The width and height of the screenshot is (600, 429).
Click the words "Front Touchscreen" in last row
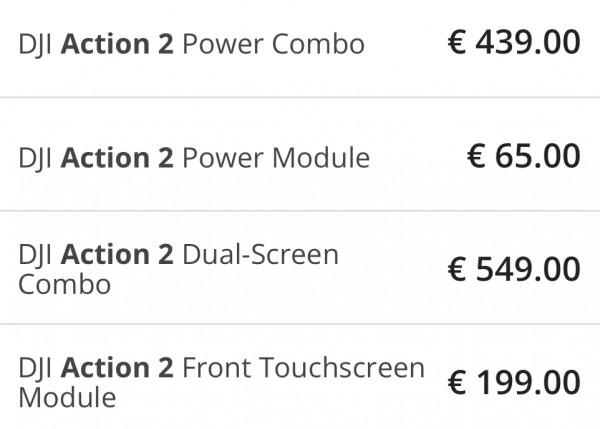[x=303, y=368]
